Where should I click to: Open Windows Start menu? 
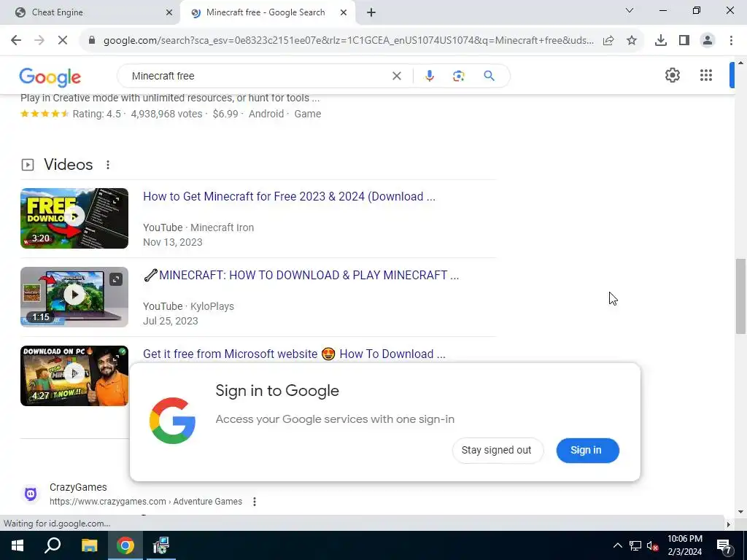point(18,545)
